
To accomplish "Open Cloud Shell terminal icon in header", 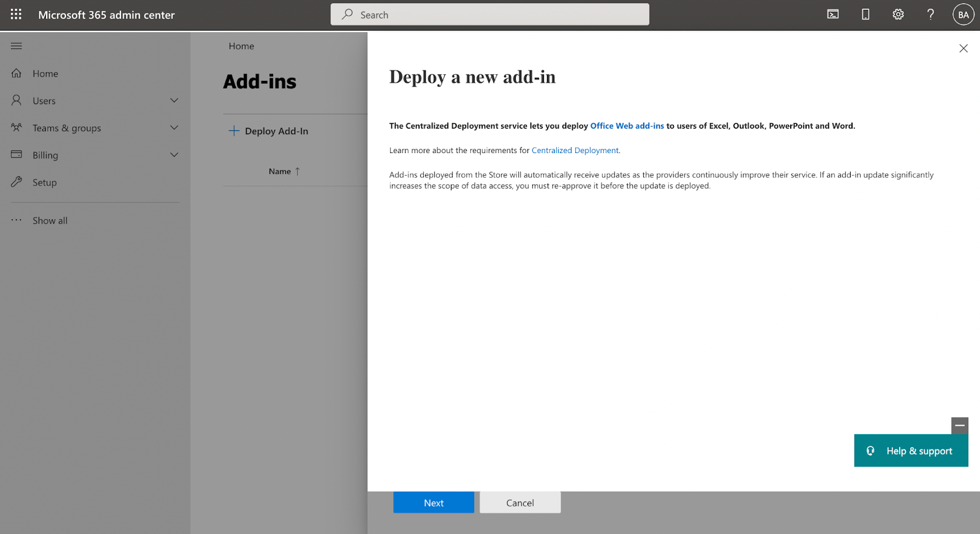I will 833,14.
